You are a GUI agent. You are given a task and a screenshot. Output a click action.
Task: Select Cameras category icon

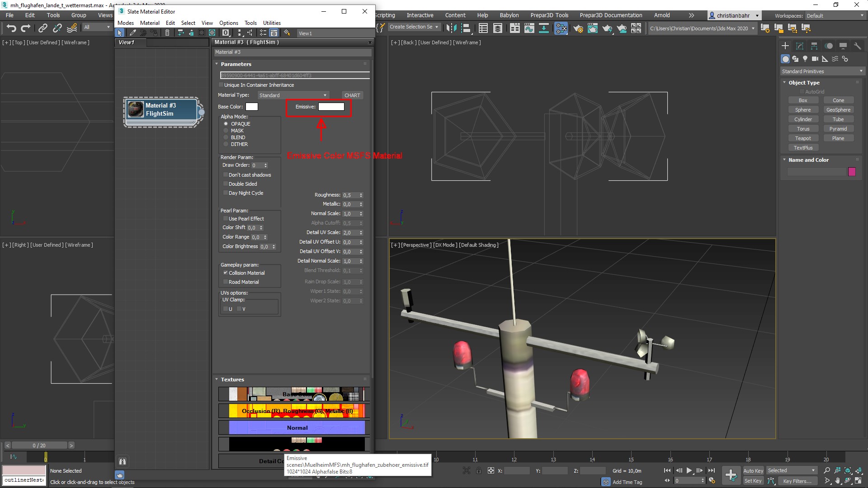(x=815, y=59)
